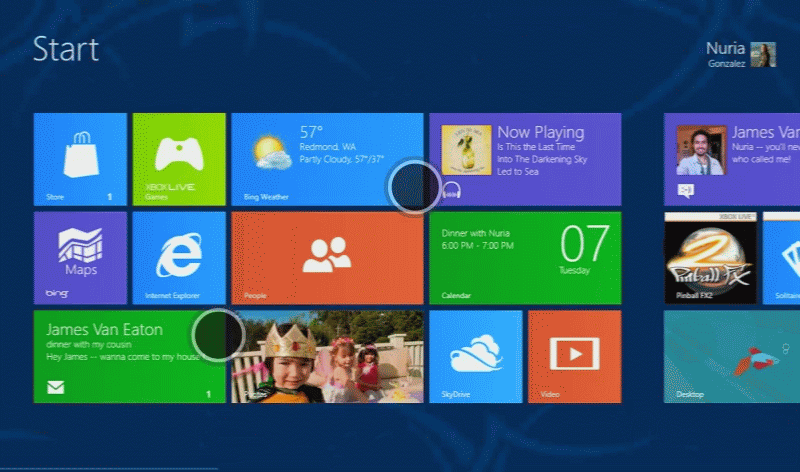Open the Store tile with shopping bag
800x472 pixels.
tap(80, 159)
